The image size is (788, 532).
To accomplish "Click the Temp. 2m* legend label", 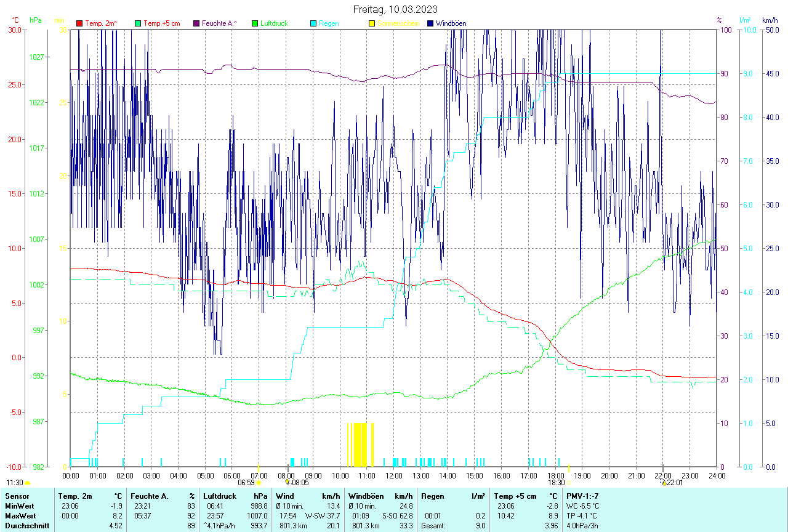I will tap(101, 23).
